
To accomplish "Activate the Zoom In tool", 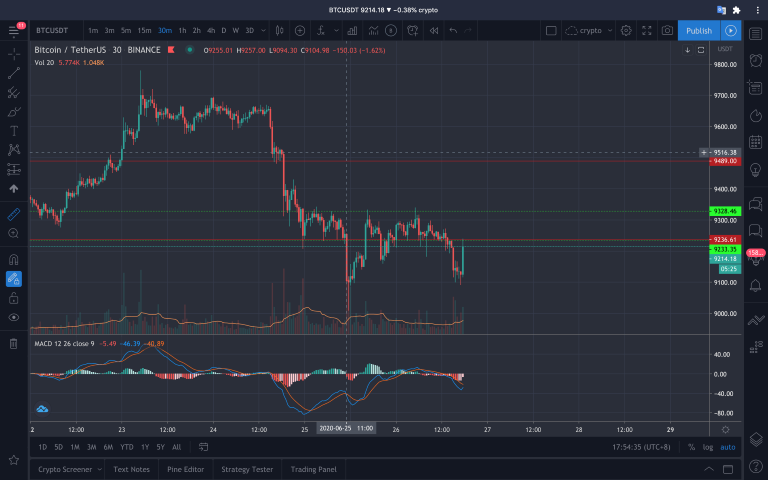I will tap(14, 233).
